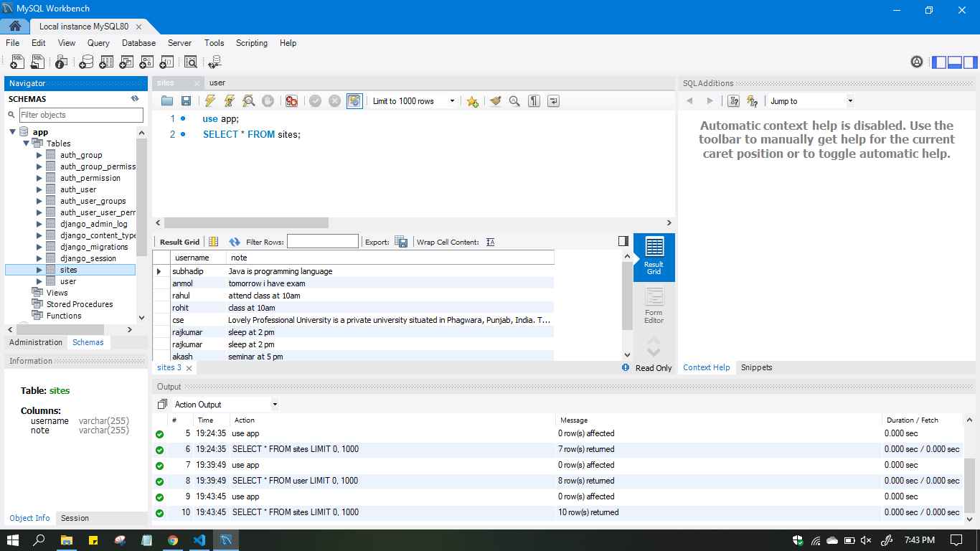Open script file folder icon in editor toolbar
Image resolution: width=980 pixels, height=551 pixels.
[167, 101]
